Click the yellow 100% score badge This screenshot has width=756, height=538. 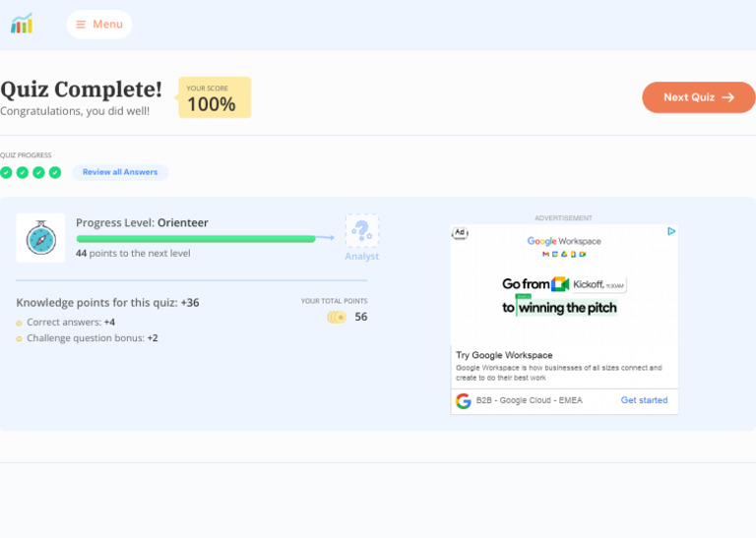[x=215, y=98]
